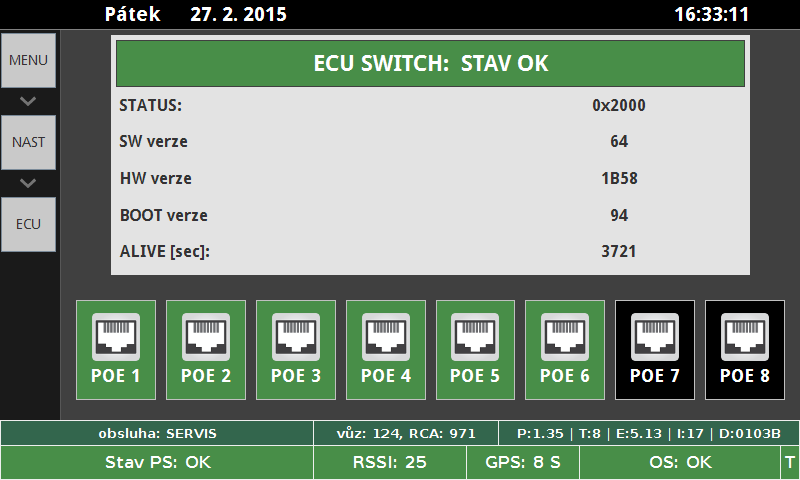Viewport: 800px width, 480px height.
Task: Go to the NAST settings button
Action: point(28,142)
